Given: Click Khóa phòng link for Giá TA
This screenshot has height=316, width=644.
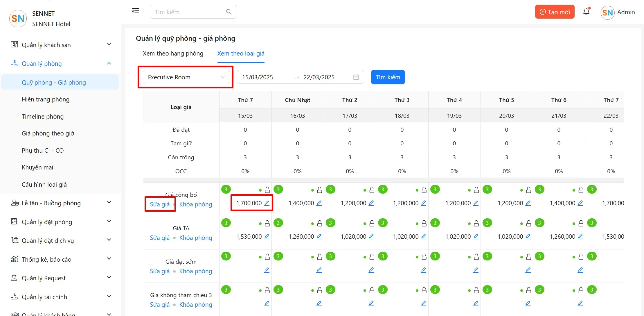Looking at the screenshot, I should [x=195, y=238].
